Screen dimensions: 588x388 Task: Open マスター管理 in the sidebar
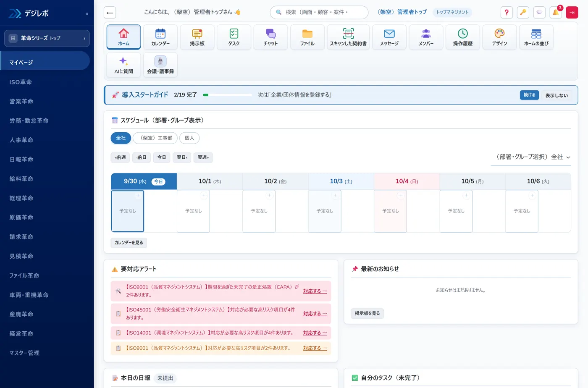tap(45, 353)
